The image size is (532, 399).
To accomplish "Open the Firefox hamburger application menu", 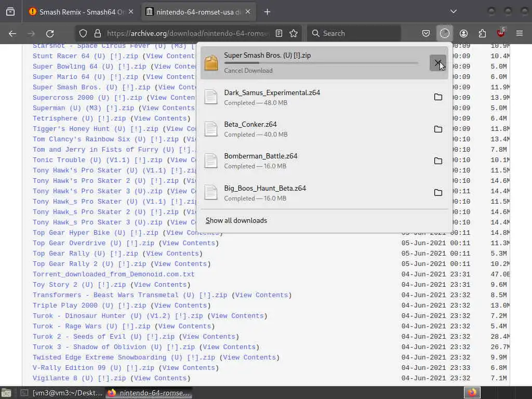I will 520,33.
